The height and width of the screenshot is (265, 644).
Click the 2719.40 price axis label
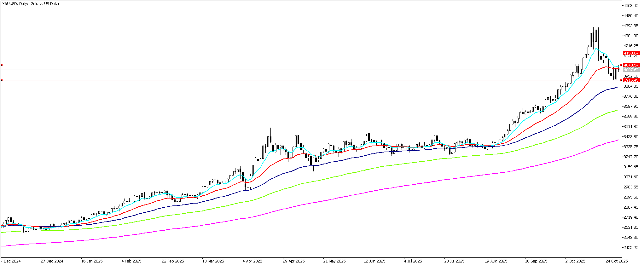click(x=631, y=217)
